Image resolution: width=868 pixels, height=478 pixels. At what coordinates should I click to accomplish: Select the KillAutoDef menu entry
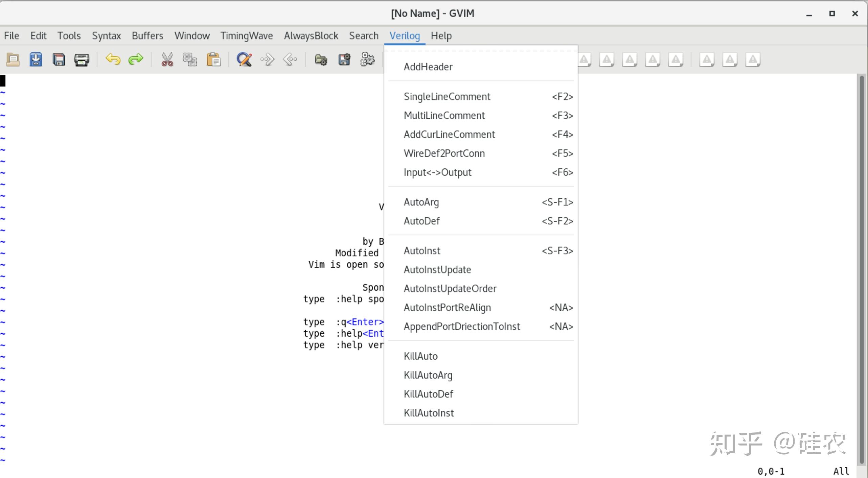coord(428,394)
